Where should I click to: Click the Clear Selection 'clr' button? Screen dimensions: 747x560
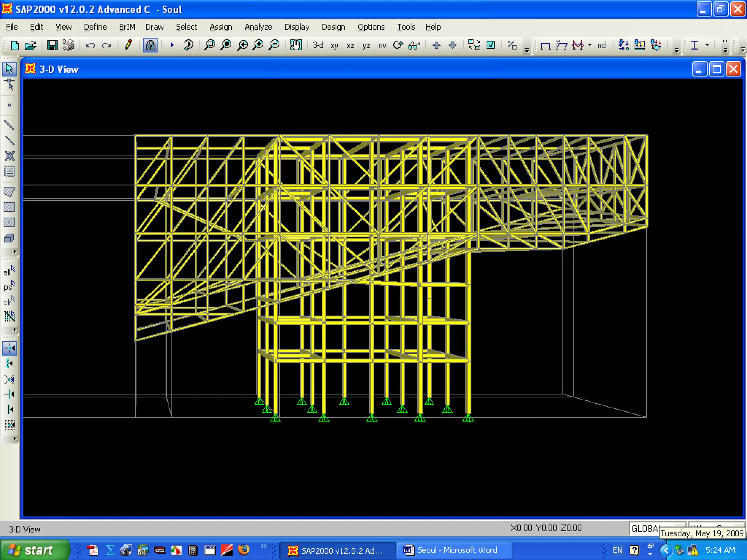click(9, 301)
